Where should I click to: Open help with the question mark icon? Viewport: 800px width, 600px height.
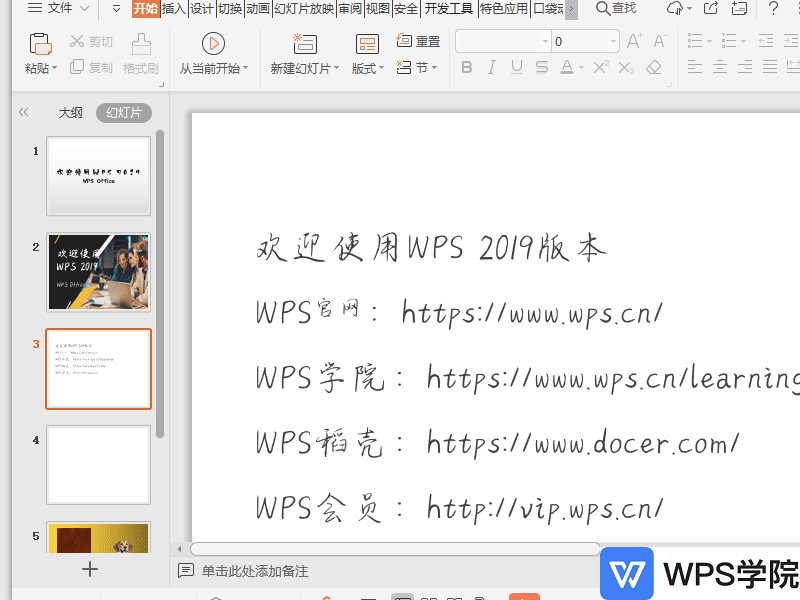pos(773,8)
